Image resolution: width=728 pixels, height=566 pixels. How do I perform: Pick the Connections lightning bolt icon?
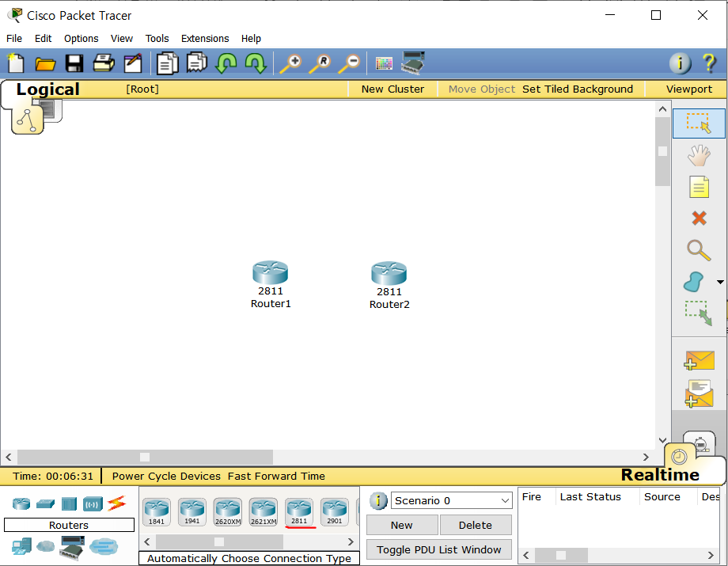116,503
